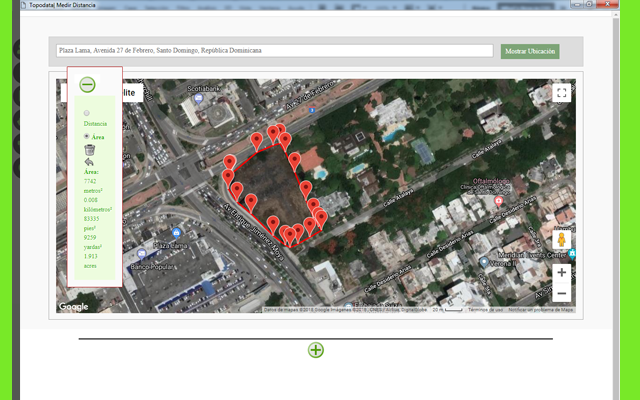Click the 1.913 acres area value
Screen dimensions: 640x400
point(91,261)
